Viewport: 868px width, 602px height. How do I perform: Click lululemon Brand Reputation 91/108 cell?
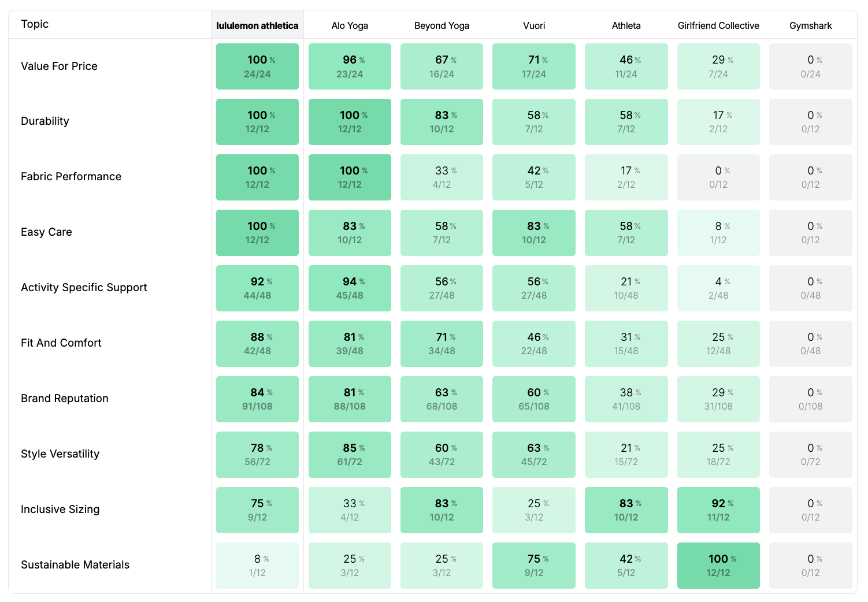tap(257, 399)
